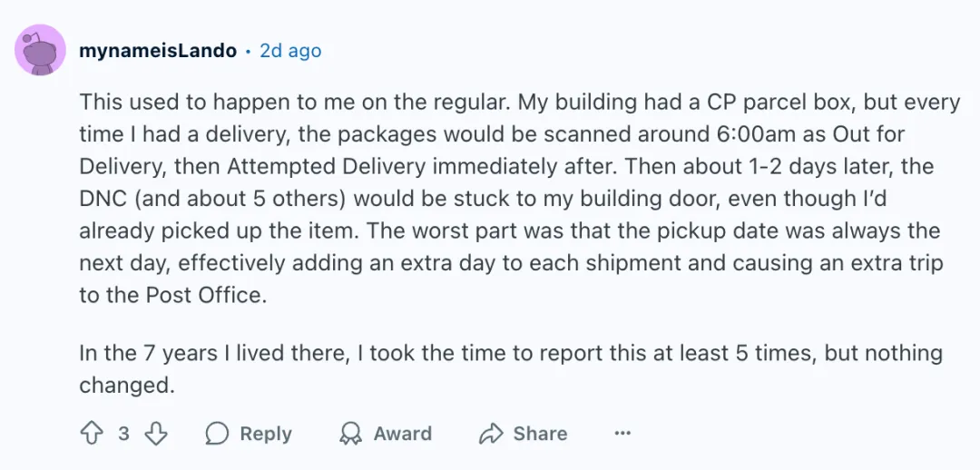Viewport: 980px width, 470px height.
Task: Click the "2d ago" comment timestamp
Action: pyautogui.click(x=290, y=51)
